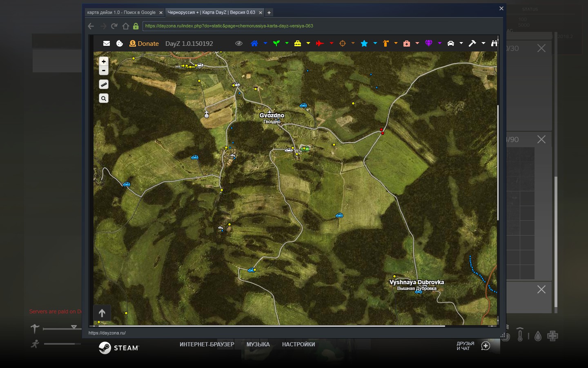
Task: Click the Steam logo
Action: point(119,348)
